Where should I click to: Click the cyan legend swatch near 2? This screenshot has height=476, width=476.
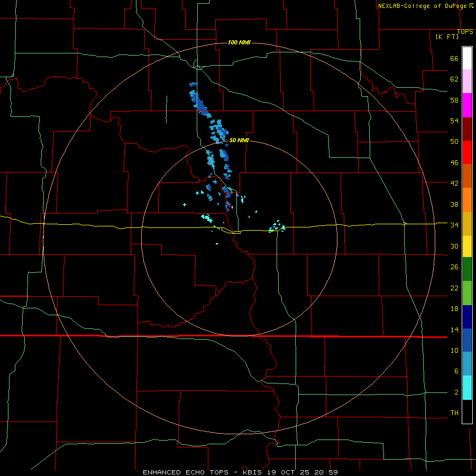pos(467,388)
